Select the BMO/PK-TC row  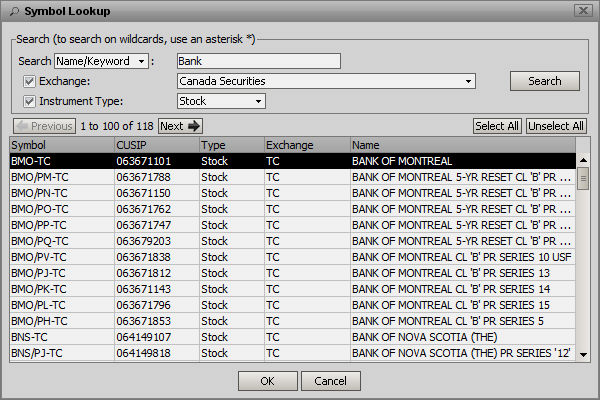293,289
